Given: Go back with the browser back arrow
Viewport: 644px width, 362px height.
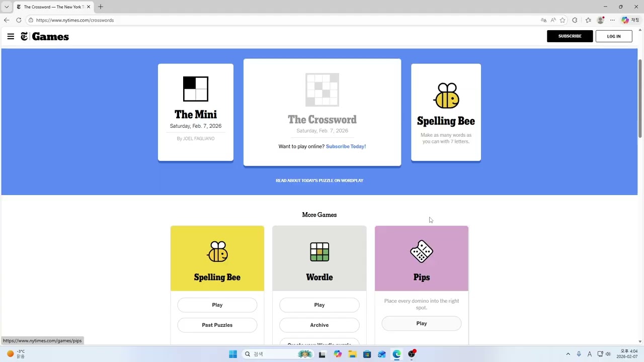Looking at the screenshot, I should pos(7,20).
